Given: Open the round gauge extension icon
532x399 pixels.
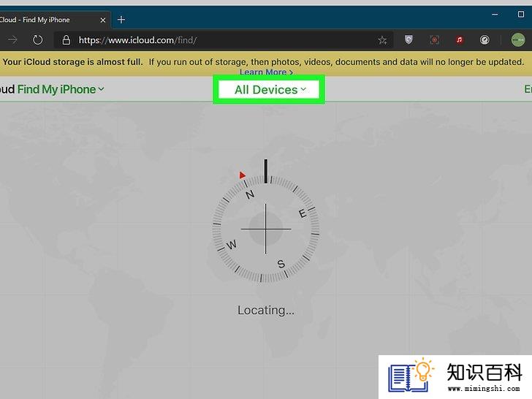Looking at the screenshot, I should (x=484, y=39).
